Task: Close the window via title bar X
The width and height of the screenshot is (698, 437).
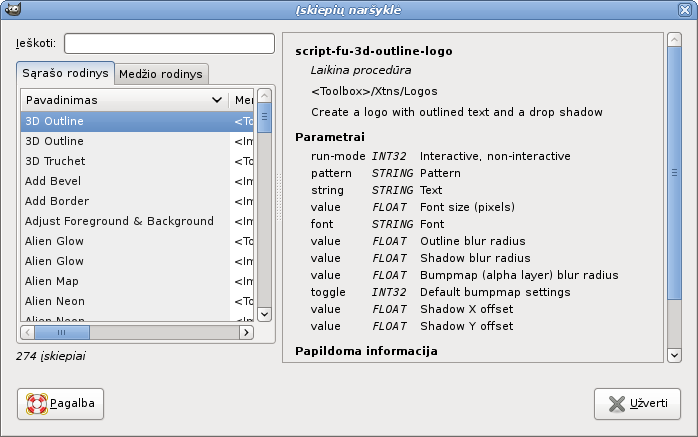Action: pos(688,9)
